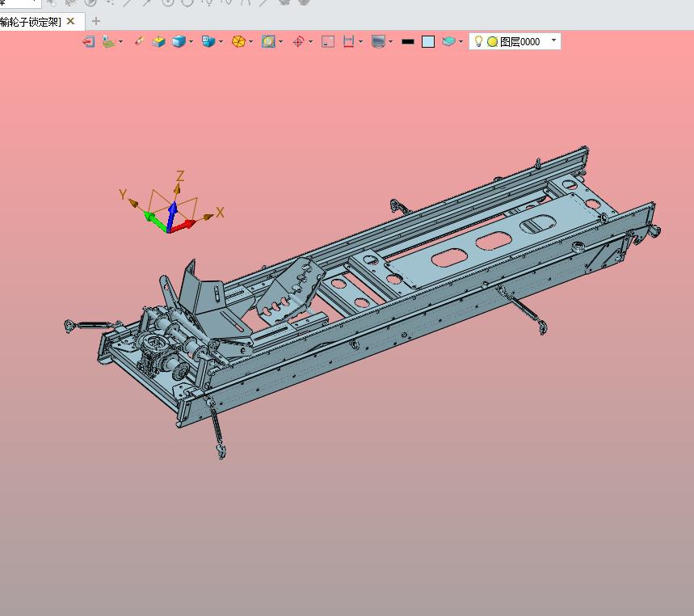
Task: Select the red dimension measure icon
Action: pos(349,41)
